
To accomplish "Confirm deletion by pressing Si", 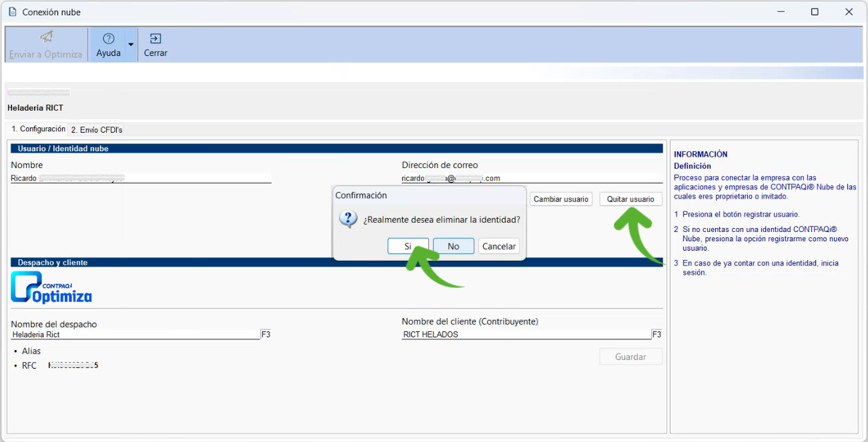I will coord(408,246).
